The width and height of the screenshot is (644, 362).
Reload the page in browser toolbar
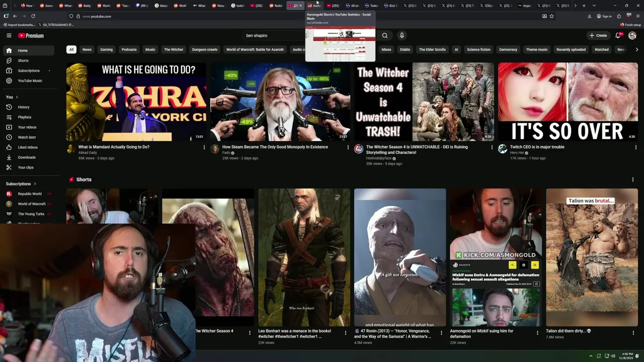33,16
